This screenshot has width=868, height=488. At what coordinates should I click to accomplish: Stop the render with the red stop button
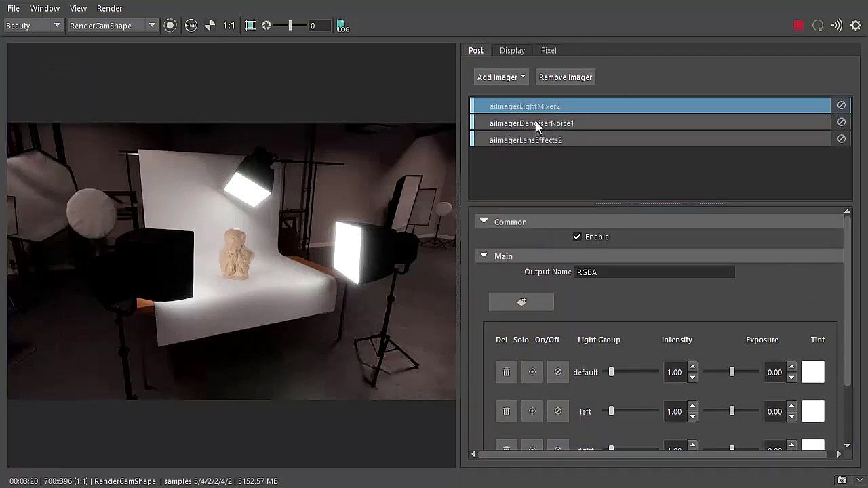pyautogui.click(x=798, y=26)
